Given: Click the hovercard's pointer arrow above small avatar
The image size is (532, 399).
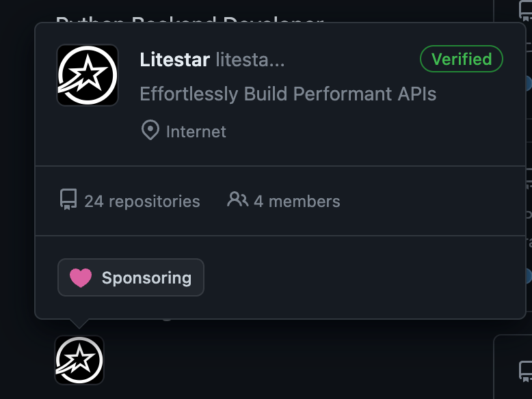Looking at the screenshot, I should [79, 324].
